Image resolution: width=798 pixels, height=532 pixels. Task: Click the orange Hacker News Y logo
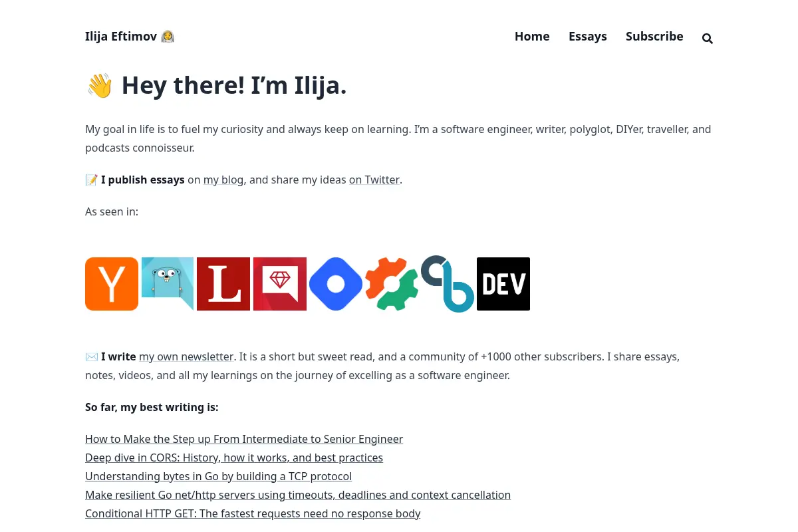[112, 284]
